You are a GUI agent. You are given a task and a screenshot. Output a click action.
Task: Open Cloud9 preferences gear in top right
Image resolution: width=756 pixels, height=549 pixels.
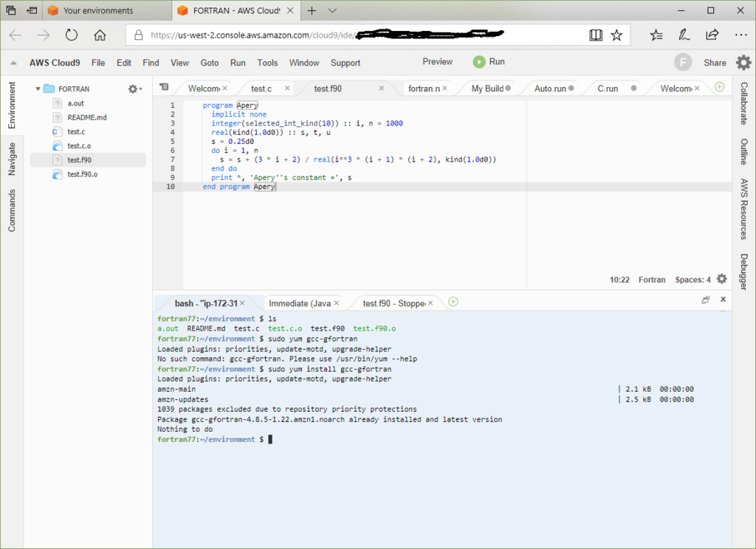coord(743,62)
